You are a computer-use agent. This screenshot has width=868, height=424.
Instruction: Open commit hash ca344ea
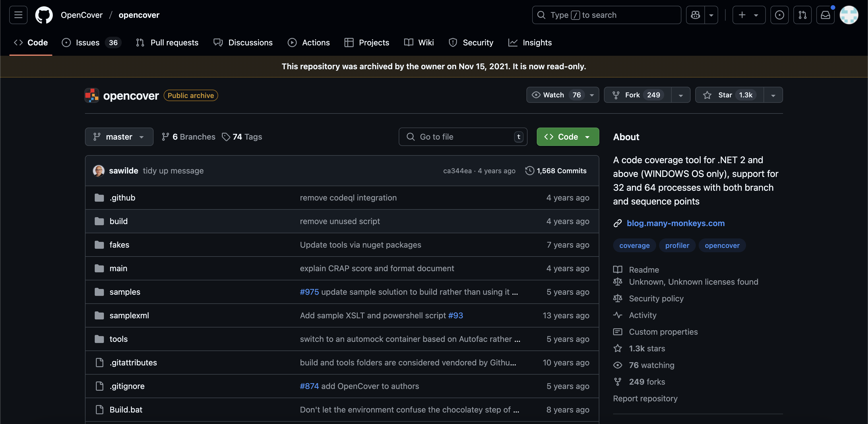pyautogui.click(x=457, y=171)
